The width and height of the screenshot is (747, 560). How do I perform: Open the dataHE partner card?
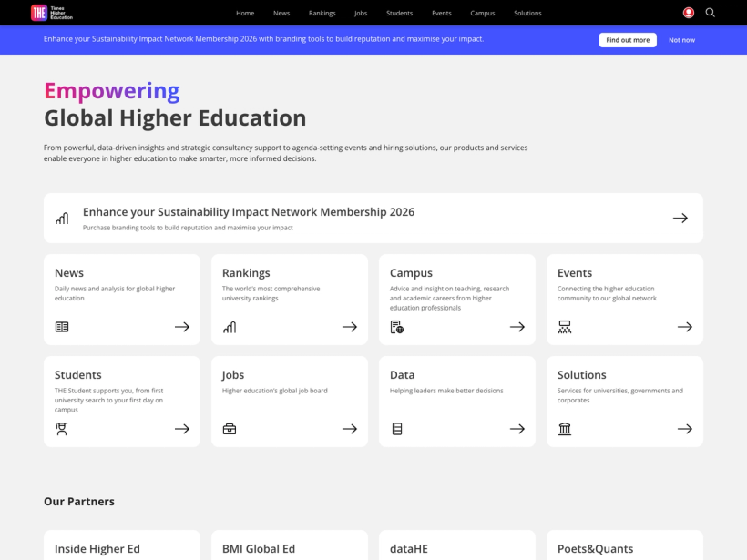point(457,545)
